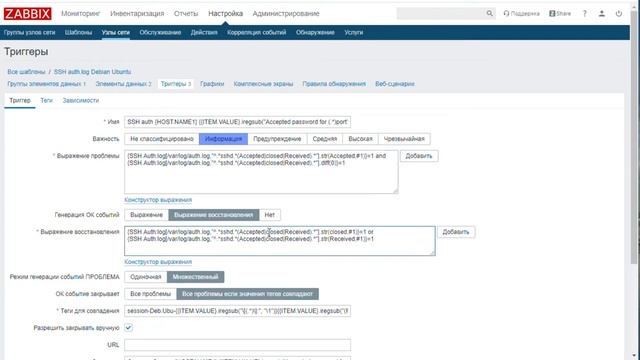Open the Отчеты menu
Screen dimensions: 640x360
186,13
